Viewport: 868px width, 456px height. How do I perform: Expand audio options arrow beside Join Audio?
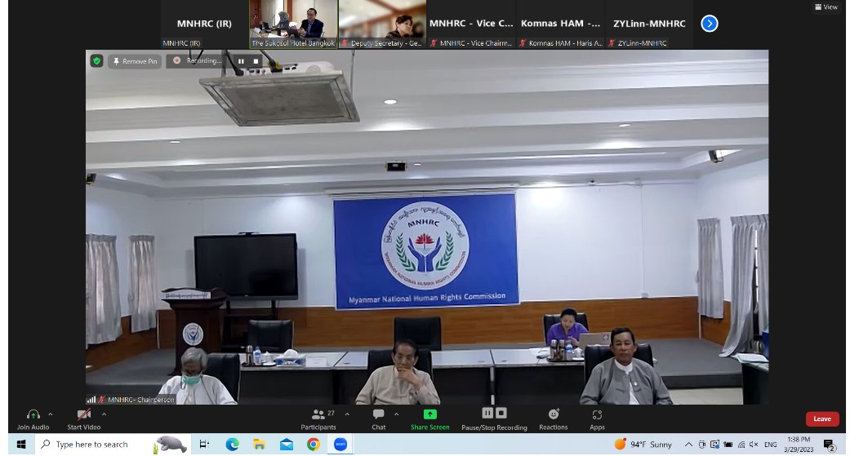pyautogui.click(x=51, y=414)
